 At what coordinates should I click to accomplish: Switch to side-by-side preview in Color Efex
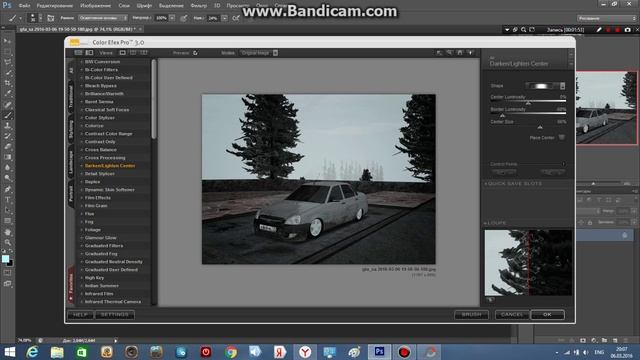(144, 53)
